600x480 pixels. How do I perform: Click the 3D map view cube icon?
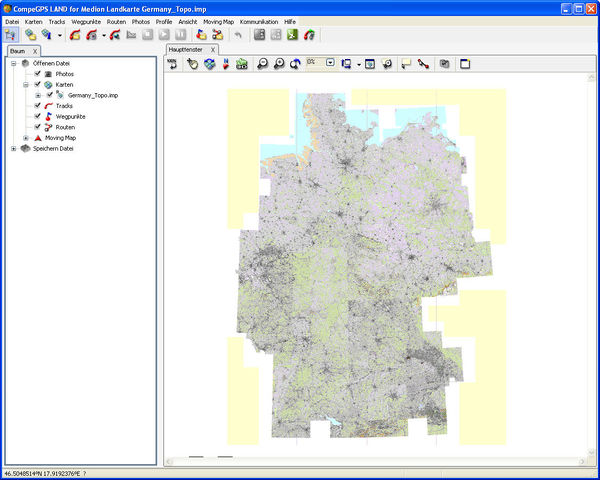coord(209,64)
